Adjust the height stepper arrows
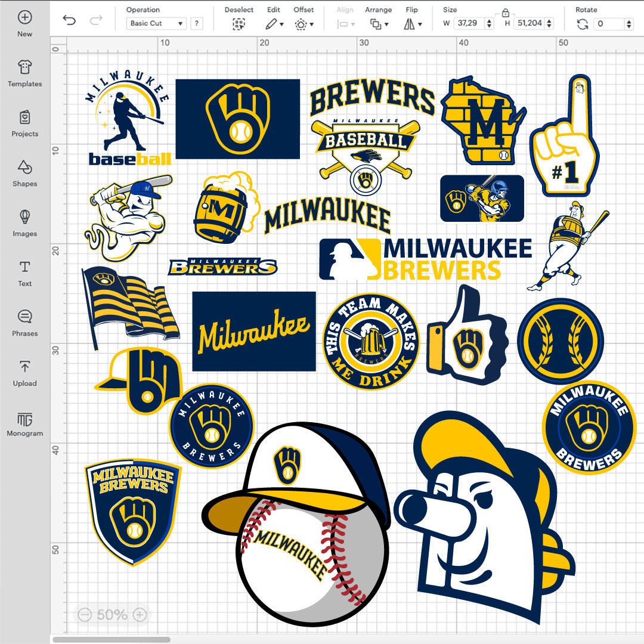 tap(550, 23)
